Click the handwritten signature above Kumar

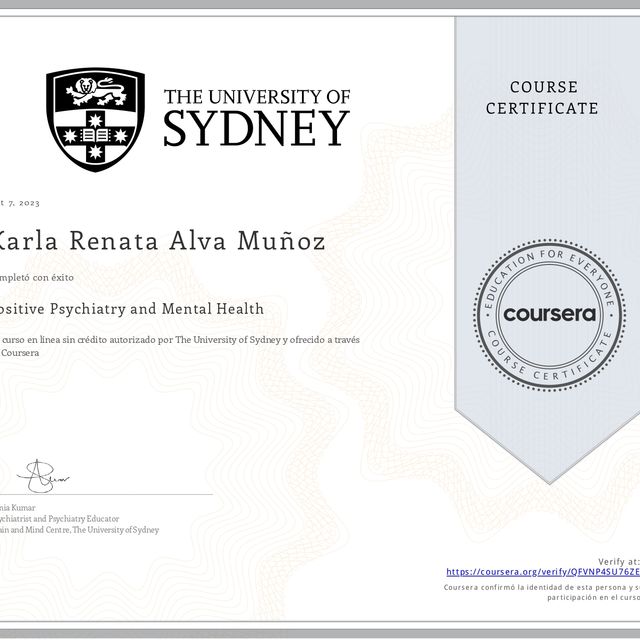pyautogui.click(x=43, y=476)
